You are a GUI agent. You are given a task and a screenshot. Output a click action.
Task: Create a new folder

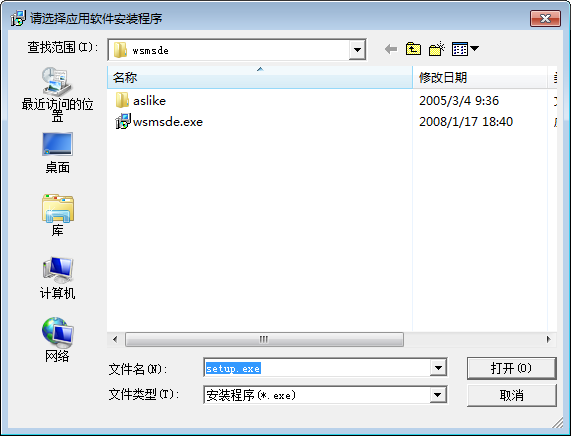point(437,49)
